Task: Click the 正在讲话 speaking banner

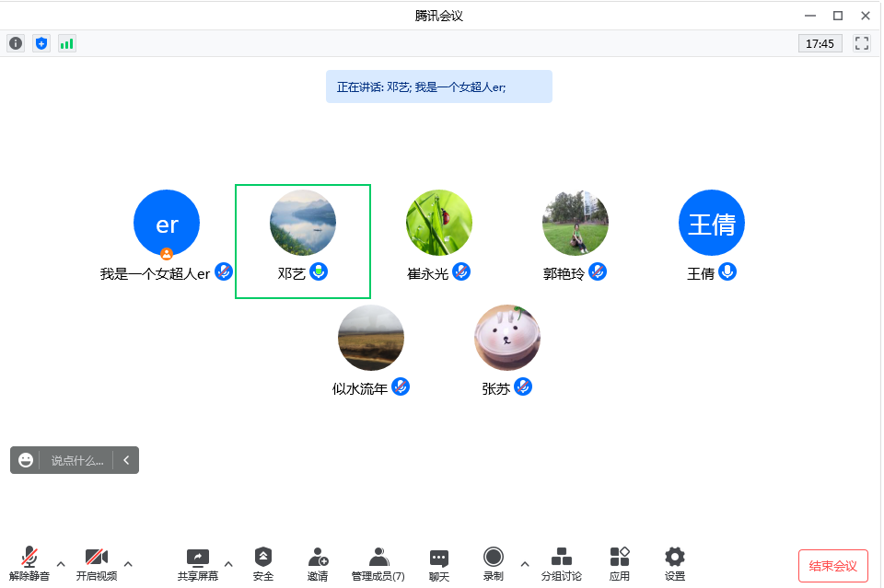Action: pos(439,86)
